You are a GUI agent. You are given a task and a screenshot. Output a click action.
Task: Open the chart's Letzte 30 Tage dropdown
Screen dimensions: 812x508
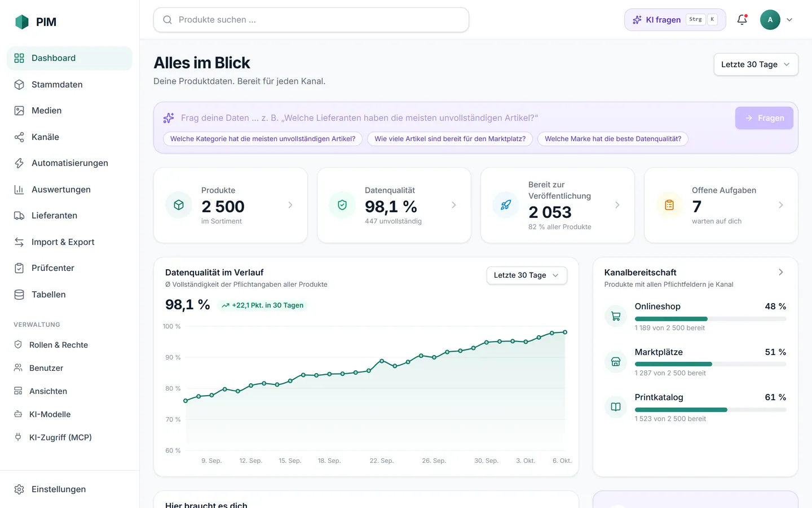coord(527,275)
